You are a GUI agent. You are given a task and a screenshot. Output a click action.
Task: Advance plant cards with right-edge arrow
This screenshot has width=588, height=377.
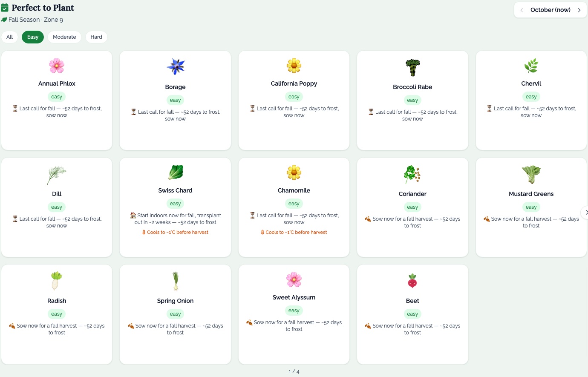coord(585,212)
